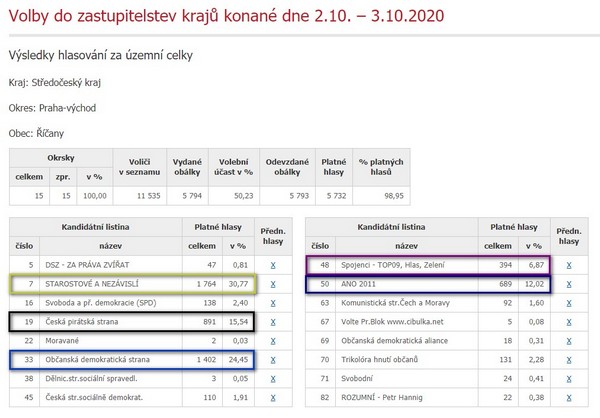Open Občanská demokratická strana preferential votes X
This screenshot has height=418, width=600.
273,360
